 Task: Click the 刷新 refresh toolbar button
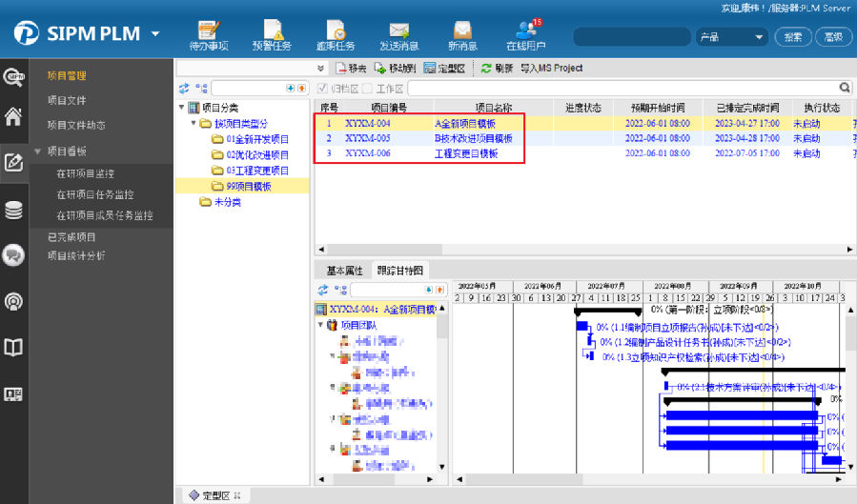pos(497,69)
